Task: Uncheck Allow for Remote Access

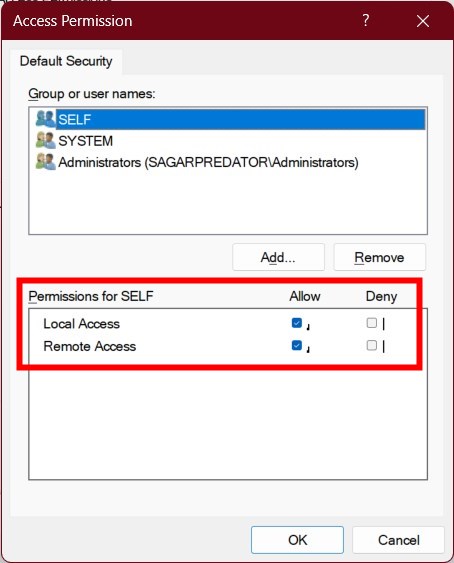Action: click(297, 346)
